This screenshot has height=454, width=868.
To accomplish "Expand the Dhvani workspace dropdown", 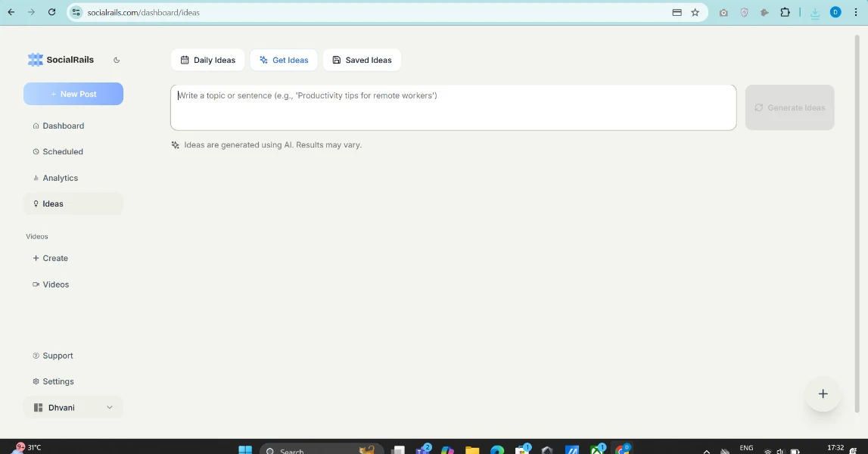I will pos(73,408).
